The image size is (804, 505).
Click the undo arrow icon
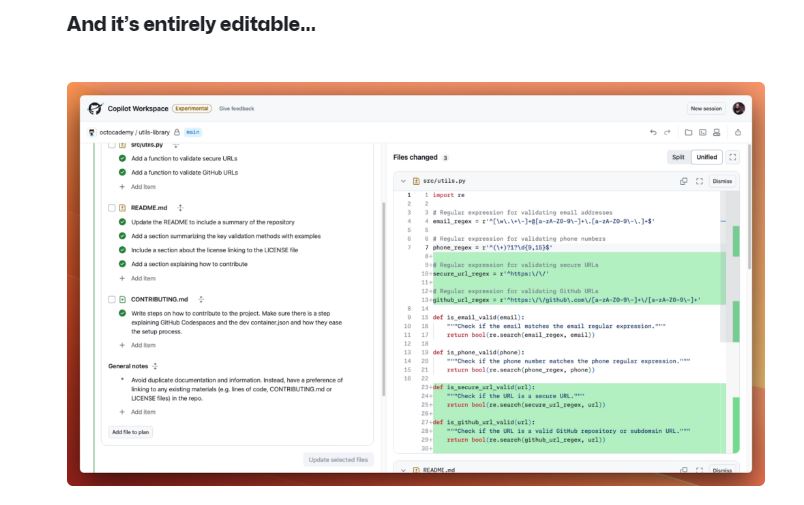pyautogui.click(x=653, y=132)
